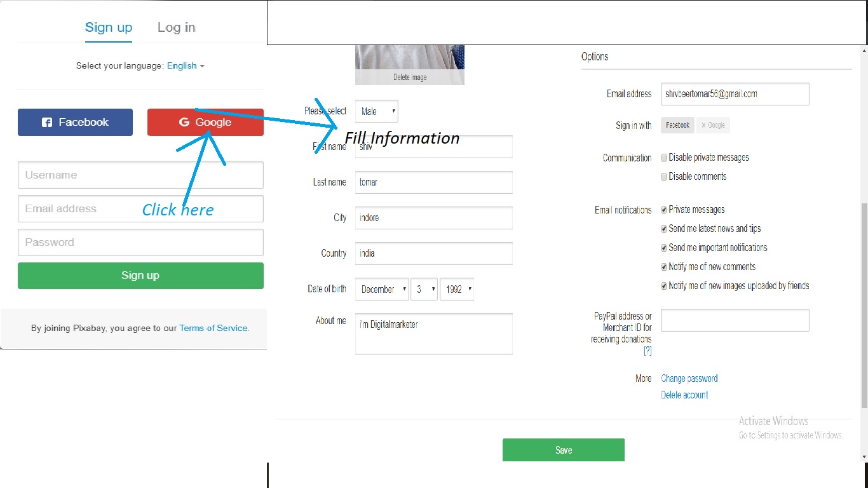Enable the Disable private messages checkbox
This screenshot has height=488, width=868.
coord(663,158)
